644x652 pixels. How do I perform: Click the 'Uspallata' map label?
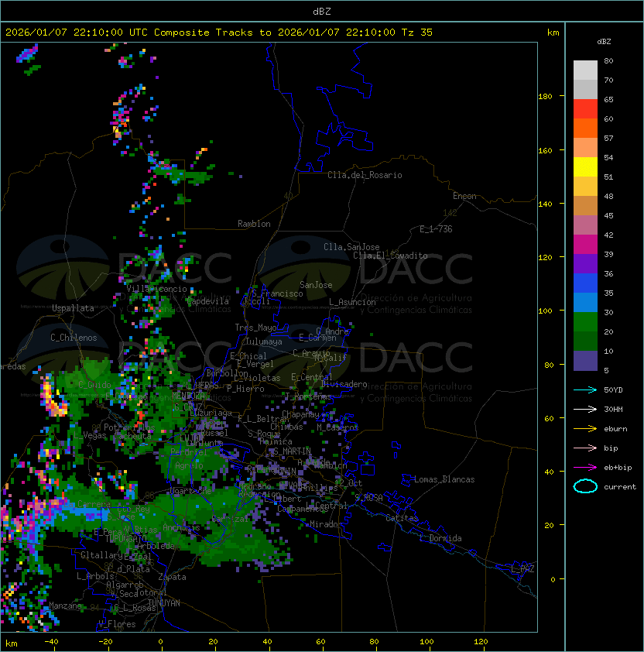[73, 308]
